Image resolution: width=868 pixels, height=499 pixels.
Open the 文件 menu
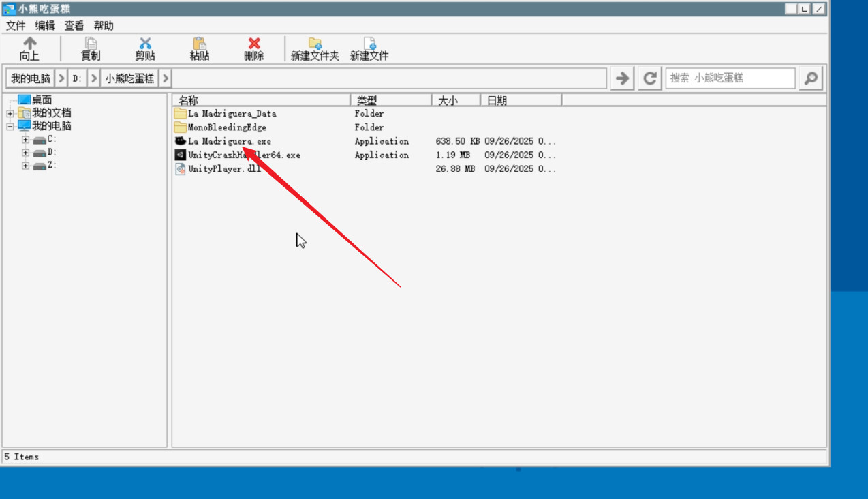(x=16, y=26)
